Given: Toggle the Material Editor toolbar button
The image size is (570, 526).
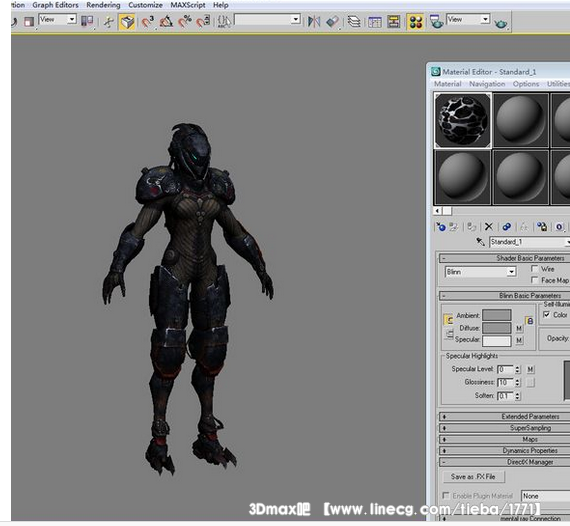Looking at the screenshot, I should 415,22.
